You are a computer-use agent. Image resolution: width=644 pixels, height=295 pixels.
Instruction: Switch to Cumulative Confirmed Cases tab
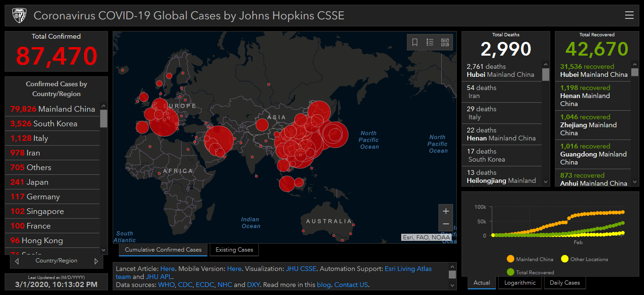(x=163, y=250)
